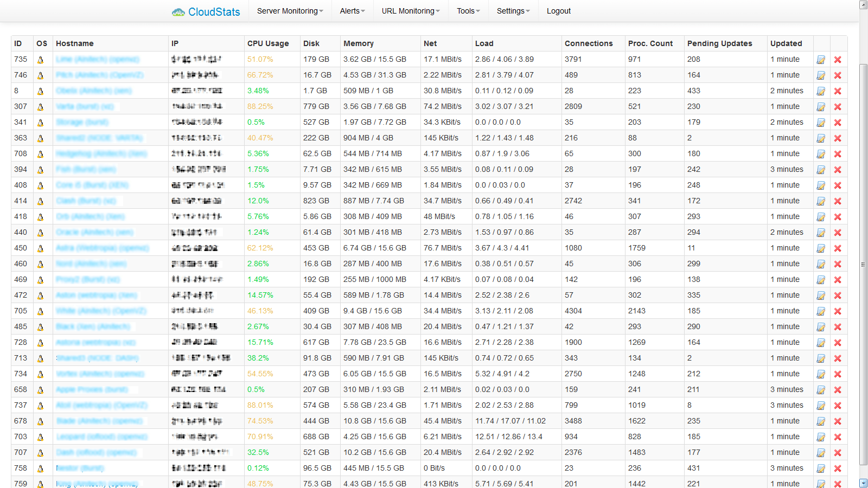This screenshot has height=488, width=868.
Task: Delete server ID 713 via red X
Action: pyautogui.click(x=838, y=358)
